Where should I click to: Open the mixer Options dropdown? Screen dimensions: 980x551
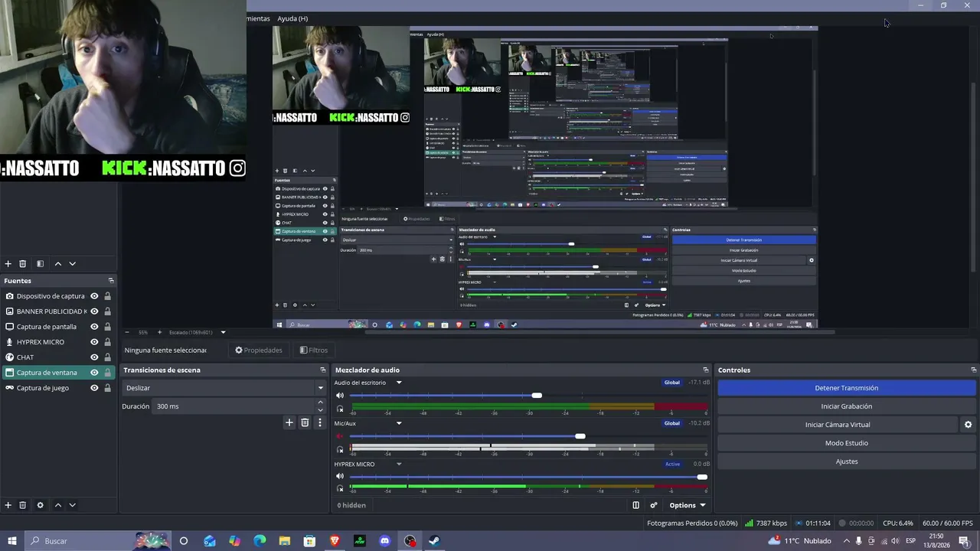point(687,505)
